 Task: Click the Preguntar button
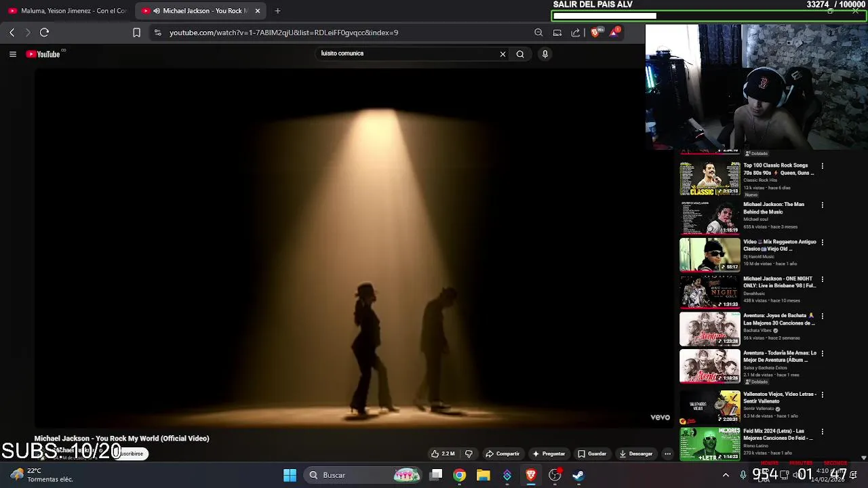[x=549, y=453]
